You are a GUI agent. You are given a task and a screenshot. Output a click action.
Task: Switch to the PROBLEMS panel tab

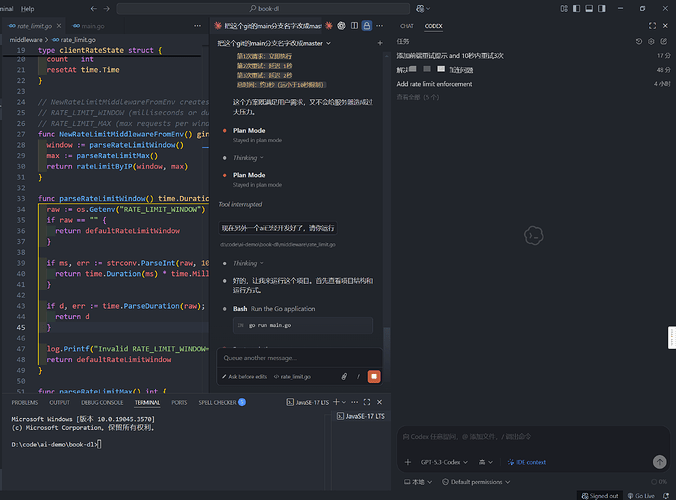[x=25, y=403]
